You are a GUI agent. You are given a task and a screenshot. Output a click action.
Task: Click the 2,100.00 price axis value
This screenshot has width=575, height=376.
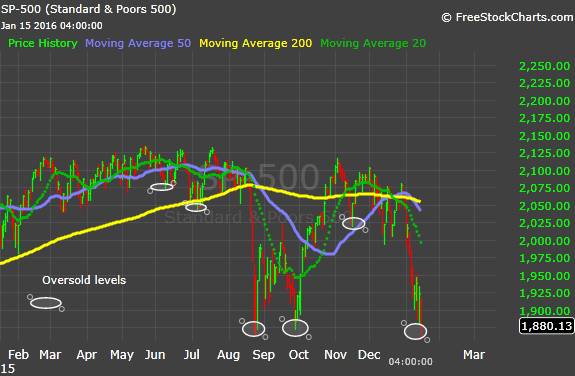tap(545, 171)
